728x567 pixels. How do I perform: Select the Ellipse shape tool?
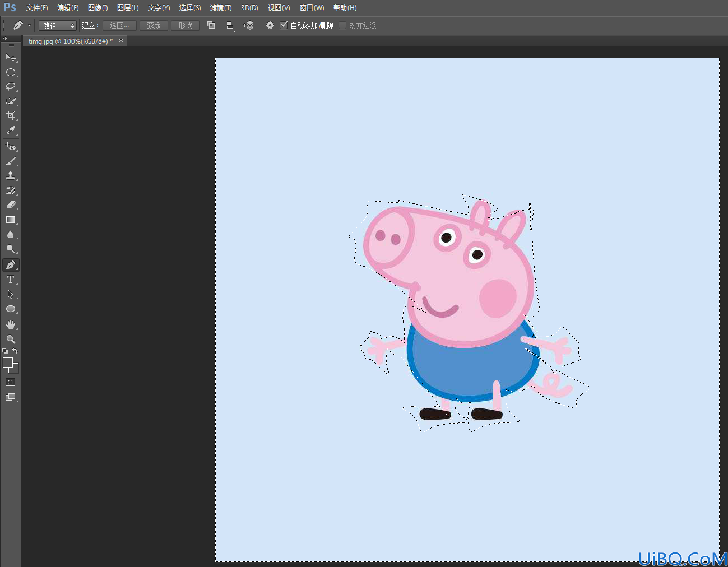point(11,309)
